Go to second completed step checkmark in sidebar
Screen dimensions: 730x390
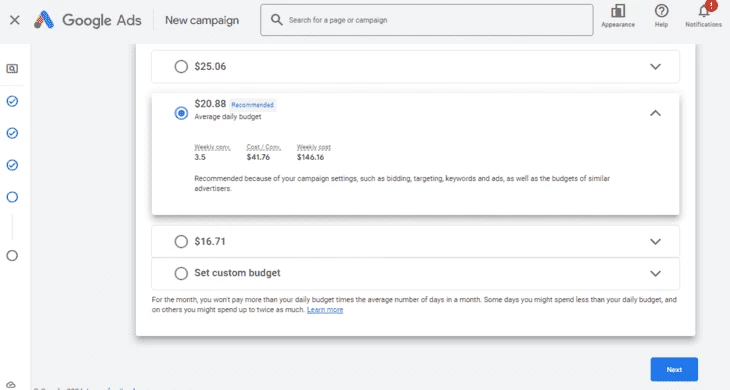point(12,133)
